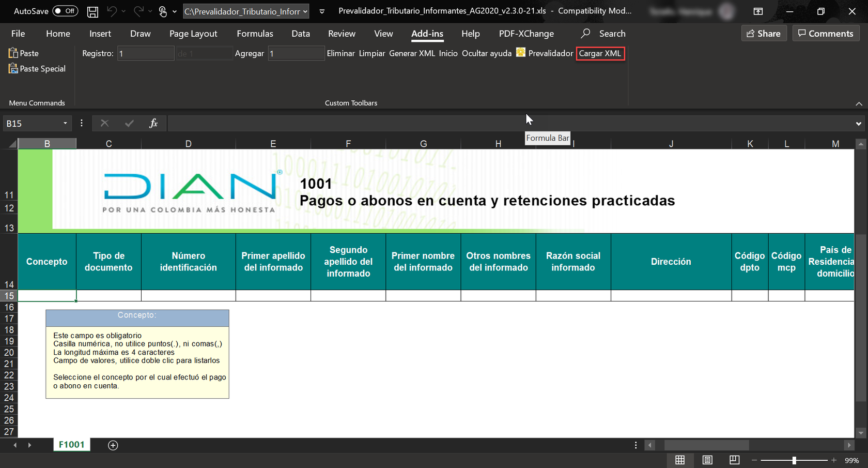Click Generar XML button
Viewport: 868px width, 468px height.
(x=412, y=53)
